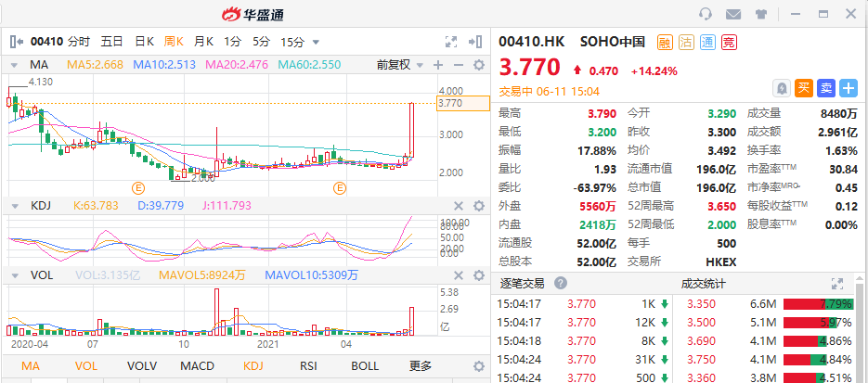Open KDJ indicator settings gear
The width and height of the screenshot is (868, 383).
(x=479, y=206)
